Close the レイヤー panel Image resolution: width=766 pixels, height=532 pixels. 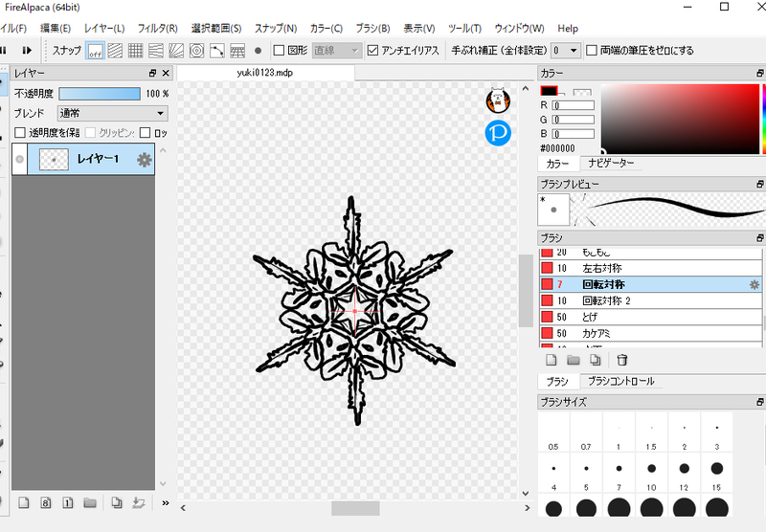(x=166, y=73)
